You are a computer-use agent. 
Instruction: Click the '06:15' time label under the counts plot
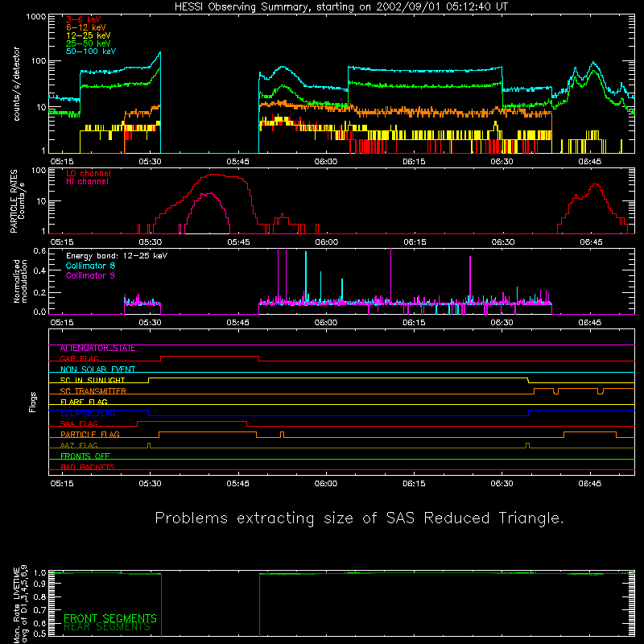tap(414, 162)
